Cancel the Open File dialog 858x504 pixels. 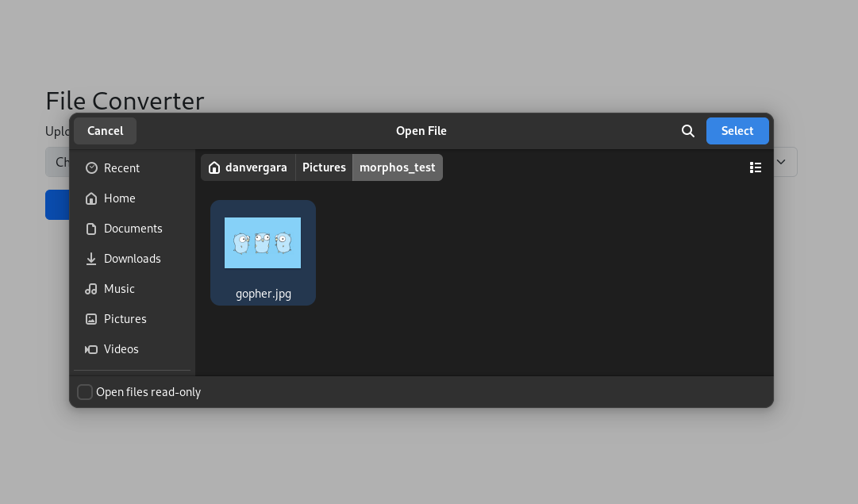click(105, 131)
